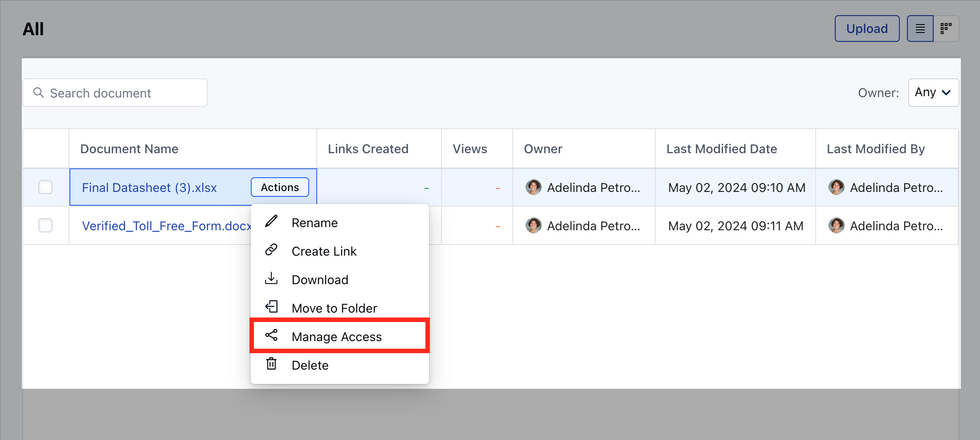
Task: Click Adelinda Petro's owner avatar
Action: pyautogui.click(x=533, y=187)
